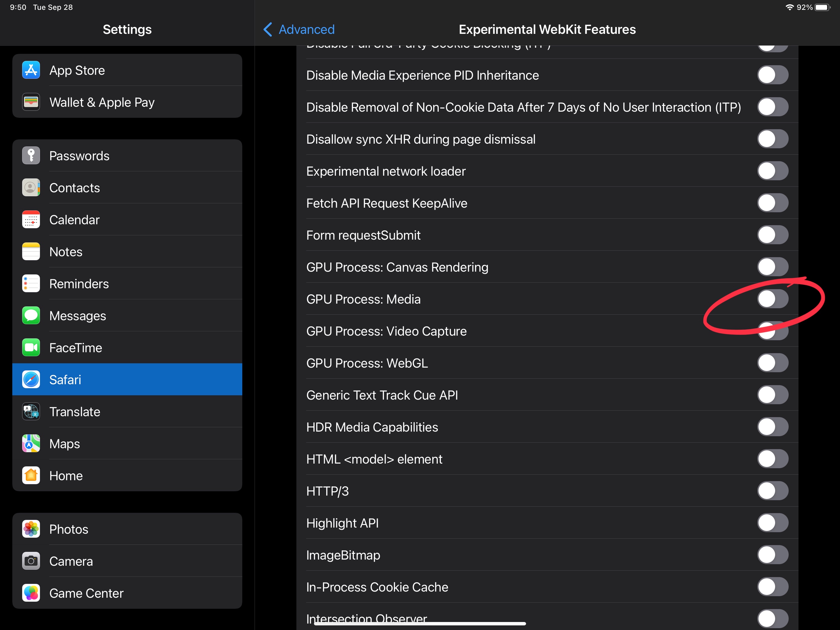Toggle Highlight API switch
840x630 pixels.
[773, 523]
